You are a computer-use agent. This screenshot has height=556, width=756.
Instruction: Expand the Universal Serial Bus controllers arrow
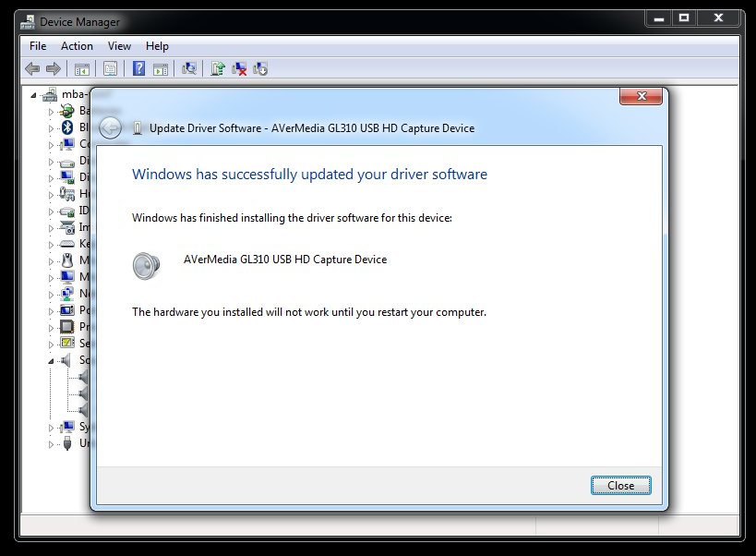click(x=51, y=444)
